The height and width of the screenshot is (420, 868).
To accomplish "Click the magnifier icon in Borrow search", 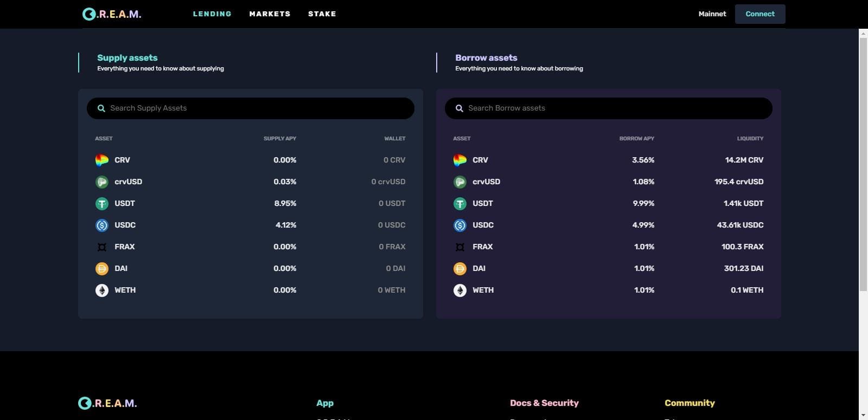I will [459, 108].
